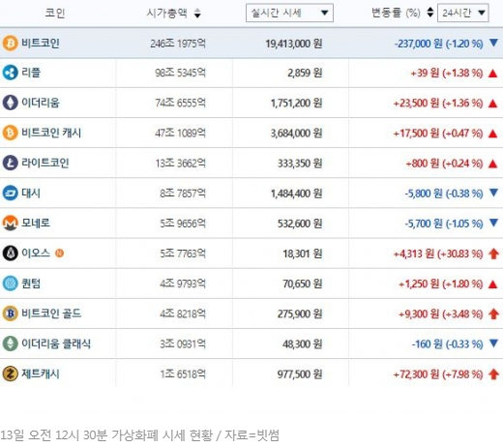The image size is (503, 448).
Task: Click the blue down arrow in 이더리움 클래식 row
Action: pos(493,343)
